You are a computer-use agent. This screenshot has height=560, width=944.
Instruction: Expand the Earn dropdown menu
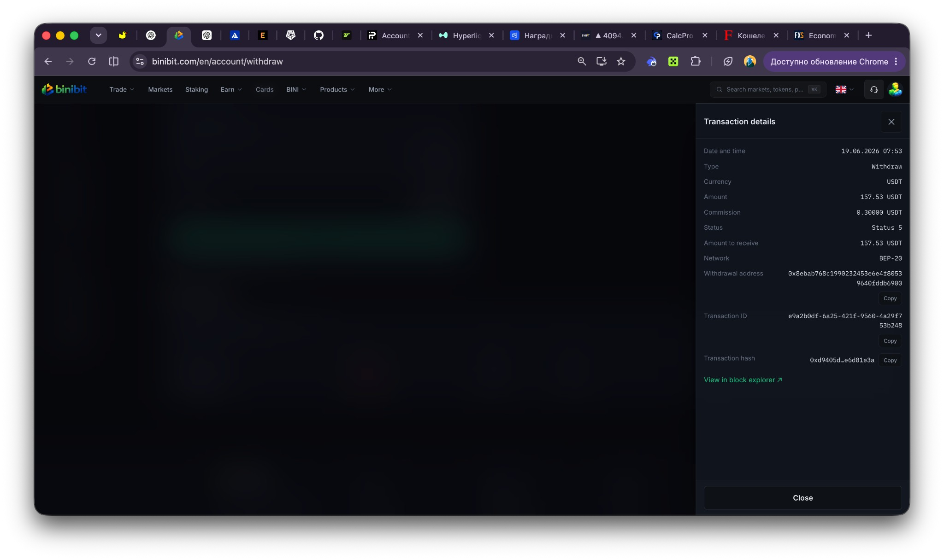[x=231, y=89]
